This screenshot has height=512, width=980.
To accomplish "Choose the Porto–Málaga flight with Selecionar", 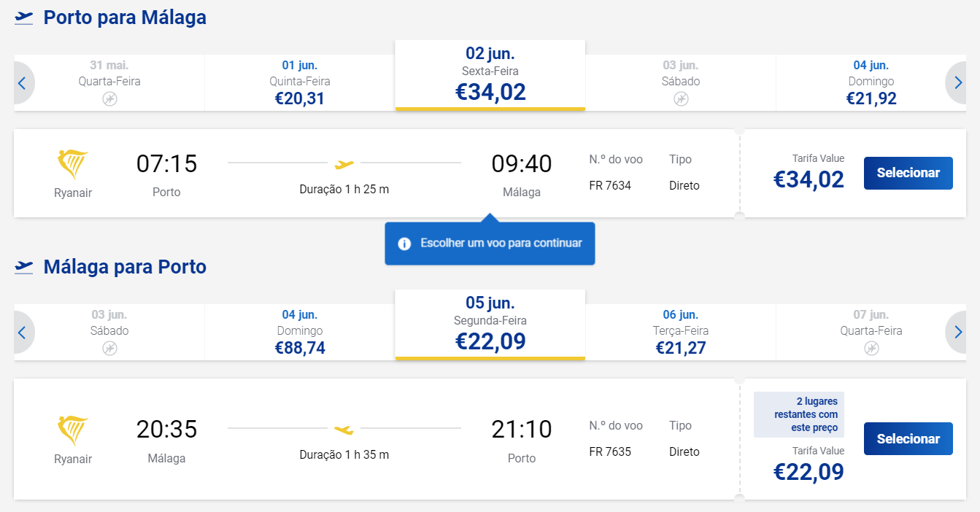I will [908, 173].
